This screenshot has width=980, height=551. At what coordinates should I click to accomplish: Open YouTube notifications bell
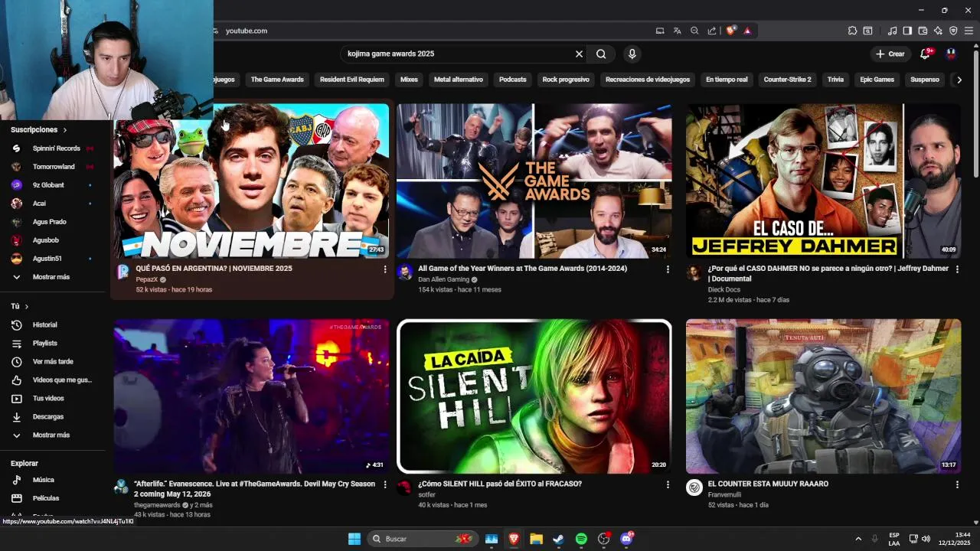point(926,54)
